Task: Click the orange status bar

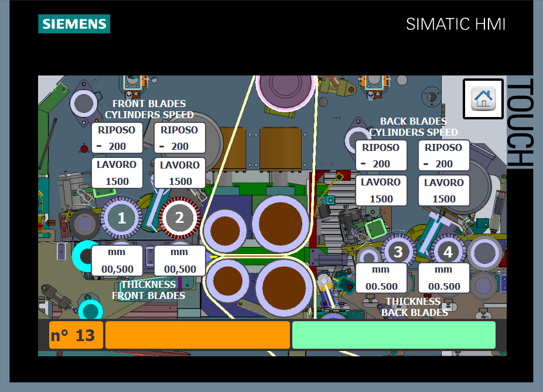Action: 197,335
